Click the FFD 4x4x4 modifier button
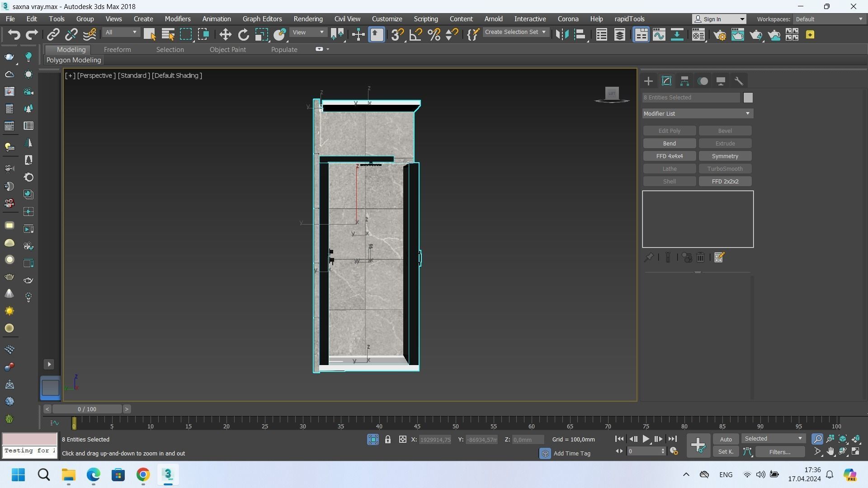868x488 pixels. [669, 156]
